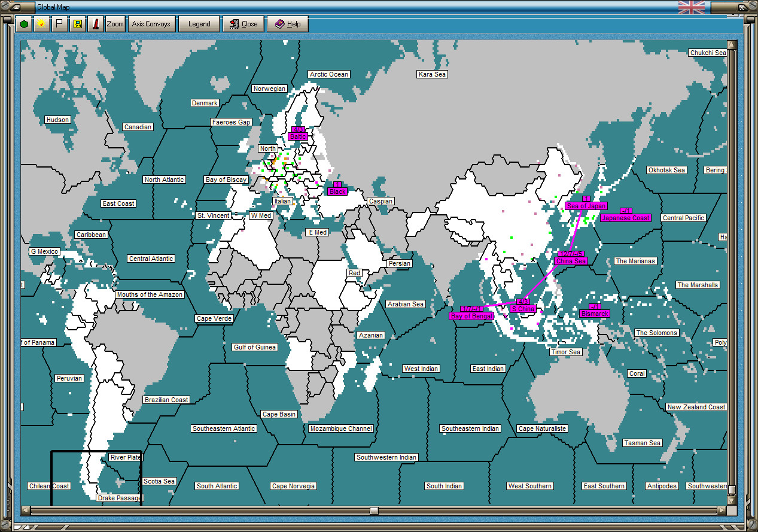The width and height of the screenshot is (758, 532).
Task: Click the yellow grid map icon
Action: 77,24
